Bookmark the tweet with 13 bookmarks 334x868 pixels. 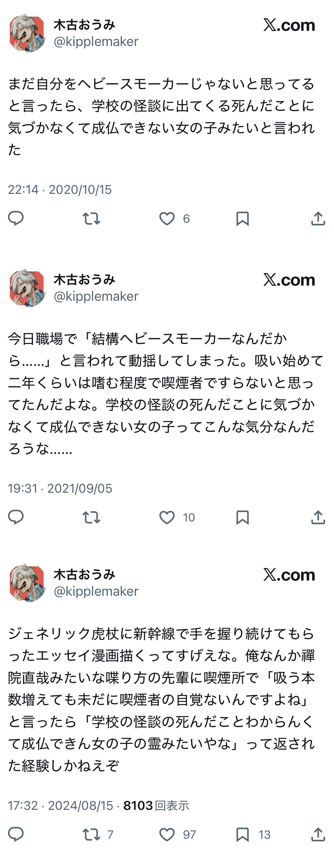coord(242,834)
